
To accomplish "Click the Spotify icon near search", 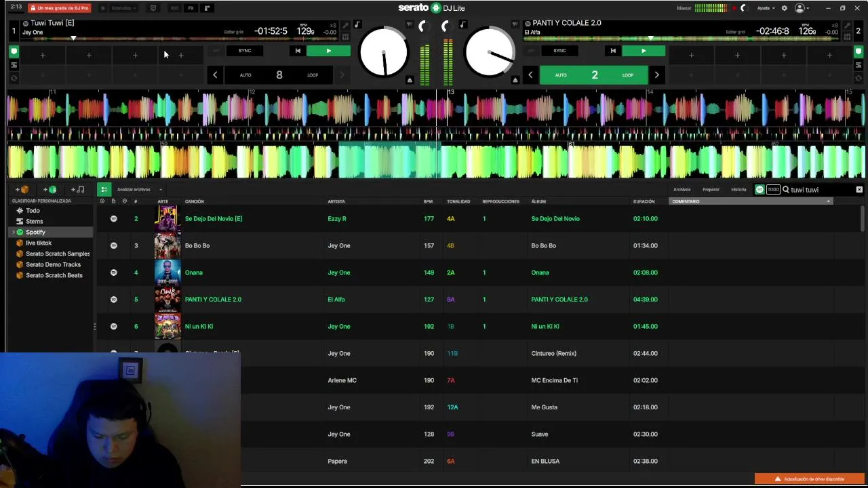I will 759,190.
